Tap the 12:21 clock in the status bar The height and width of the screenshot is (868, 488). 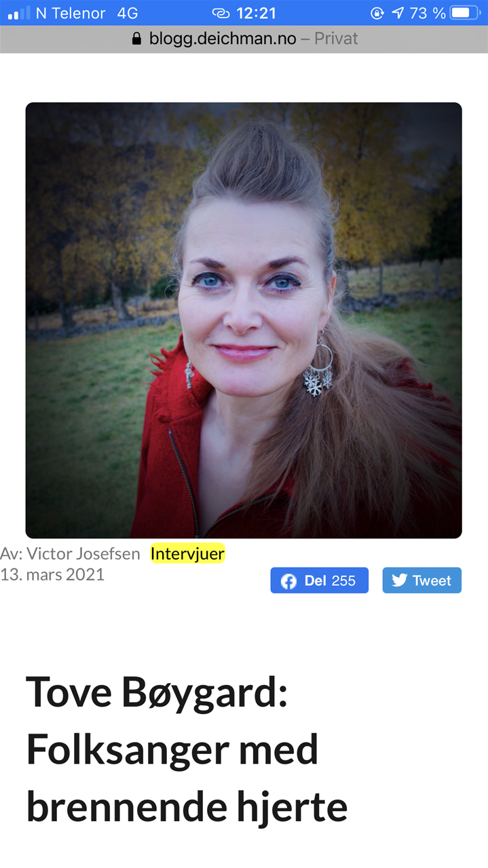click(x=256, y=13)
